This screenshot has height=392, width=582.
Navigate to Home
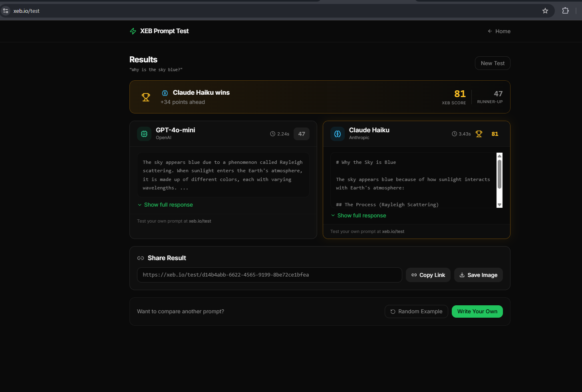coord(503,31)
